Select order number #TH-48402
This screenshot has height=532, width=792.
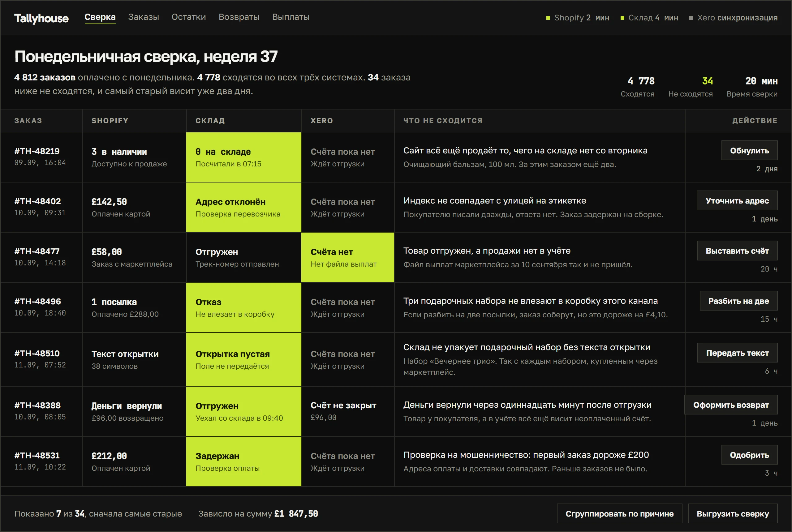[38, 201]
